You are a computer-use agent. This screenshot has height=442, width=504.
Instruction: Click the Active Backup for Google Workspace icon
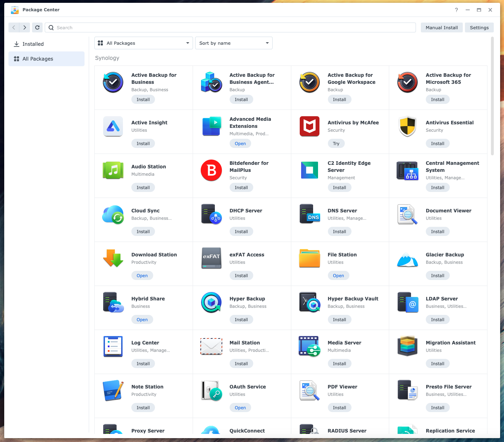pos(310,82)
